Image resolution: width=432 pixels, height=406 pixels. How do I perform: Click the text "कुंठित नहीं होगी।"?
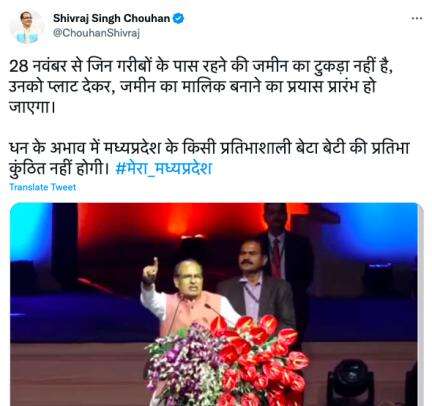[x=59, y=168]
